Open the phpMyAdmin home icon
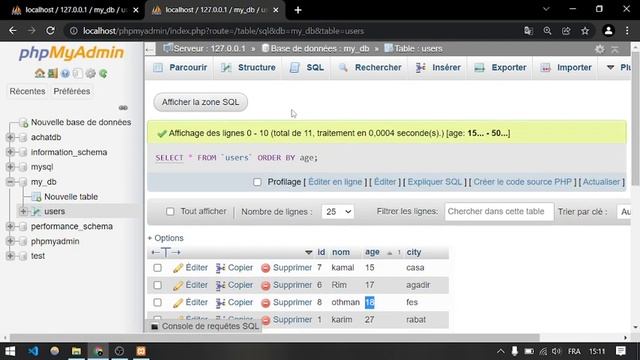 40,73
